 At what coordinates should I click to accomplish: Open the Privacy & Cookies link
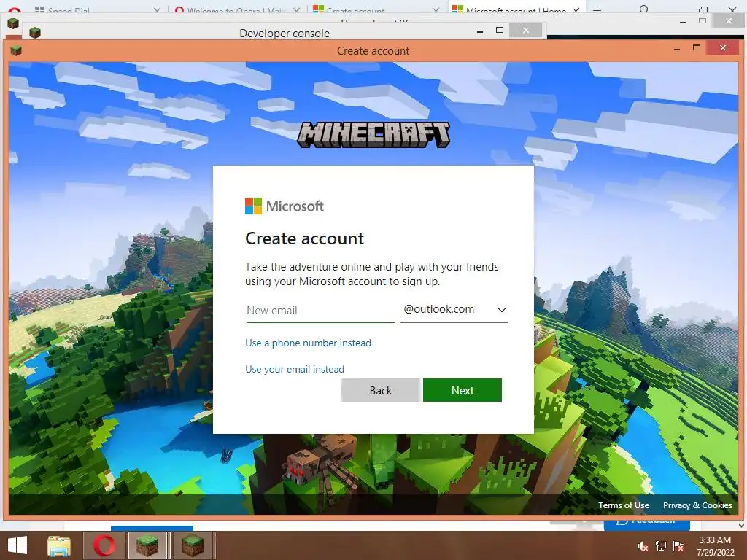tap(697, 505)
